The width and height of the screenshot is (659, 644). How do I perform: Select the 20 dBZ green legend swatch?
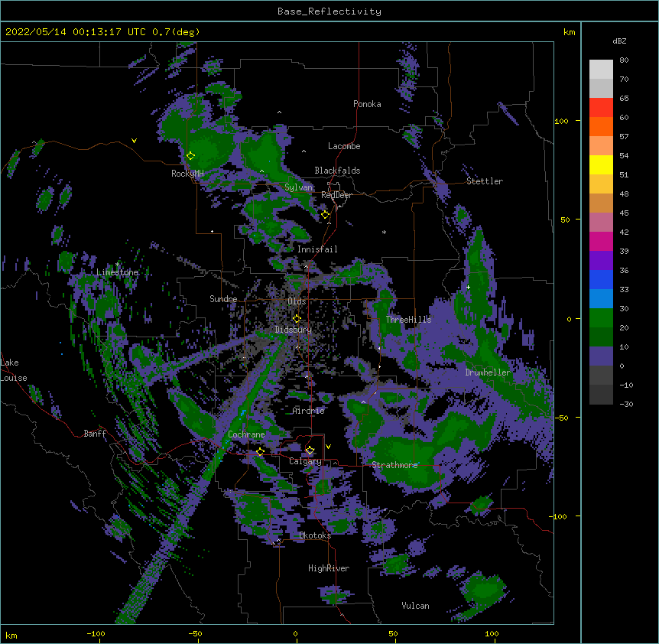pyautogui.click(x=601, y=318)
